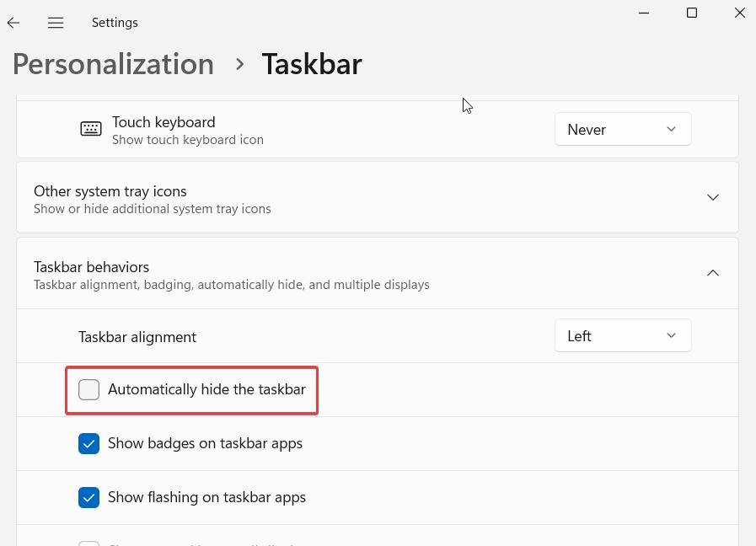Close the Settings window
The width and height of the screenshot is (756, 546).
pos(739,13)
